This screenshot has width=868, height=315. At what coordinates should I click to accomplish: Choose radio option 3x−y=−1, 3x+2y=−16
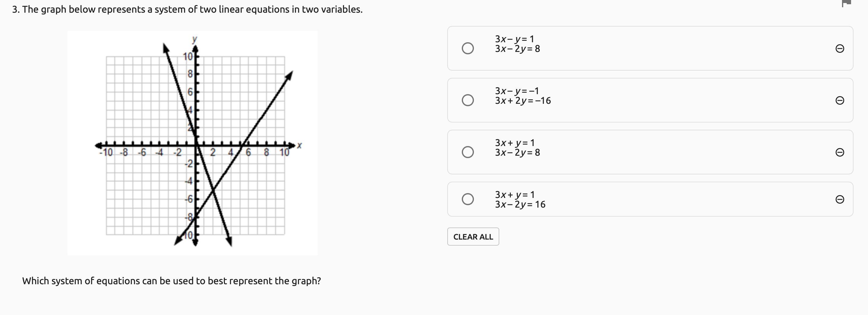(467, 100)
